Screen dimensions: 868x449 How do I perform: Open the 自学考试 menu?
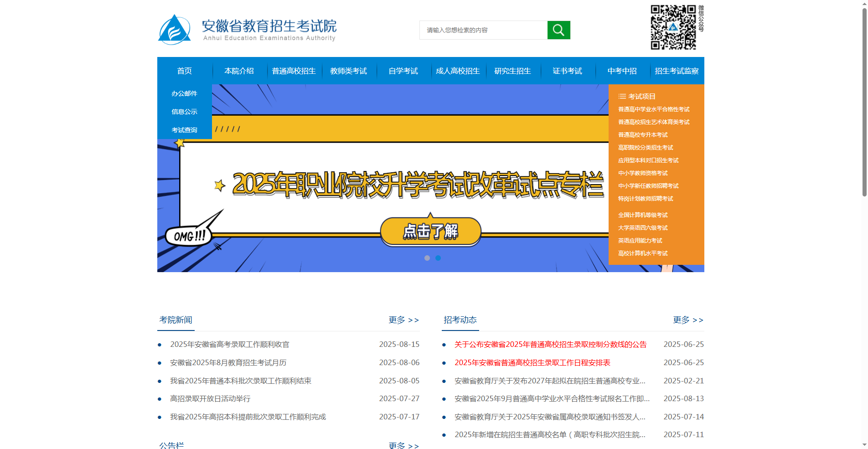click(403, 71)
